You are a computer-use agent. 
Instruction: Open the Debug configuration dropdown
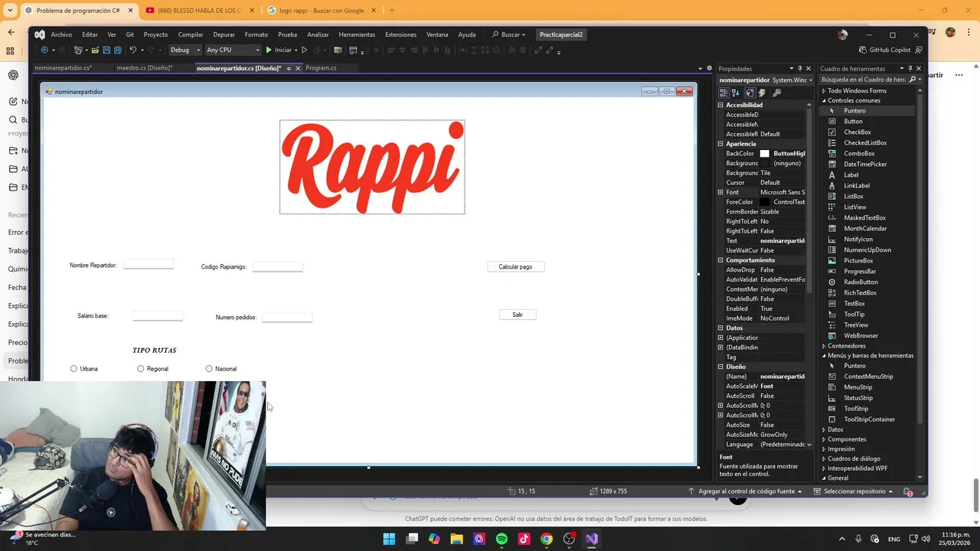coord(185,50)
